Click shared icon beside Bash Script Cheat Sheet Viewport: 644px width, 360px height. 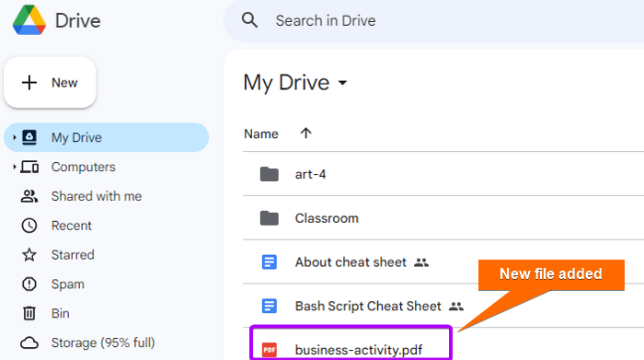pyautogui.click(x=456, y=307)
